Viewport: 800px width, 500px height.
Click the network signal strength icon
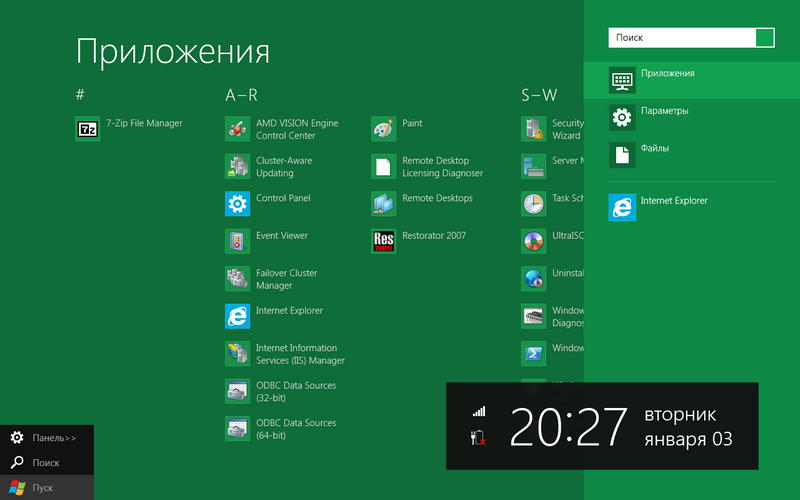tap(479, 411)
